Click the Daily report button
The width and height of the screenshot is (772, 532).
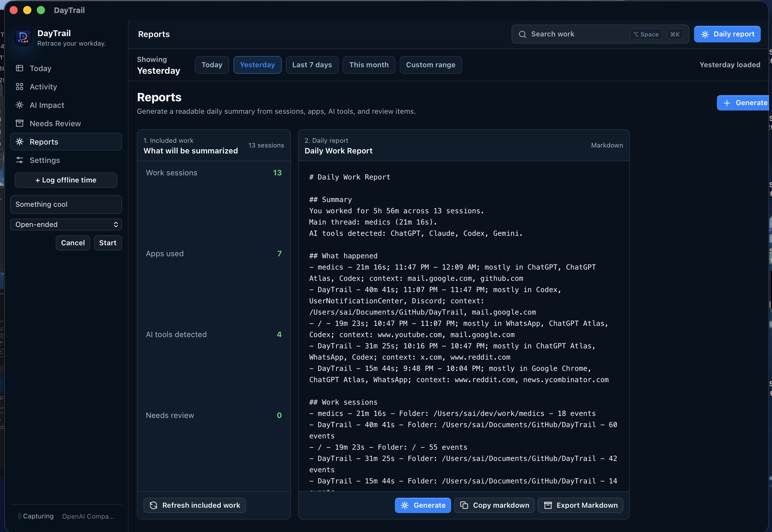727,34
